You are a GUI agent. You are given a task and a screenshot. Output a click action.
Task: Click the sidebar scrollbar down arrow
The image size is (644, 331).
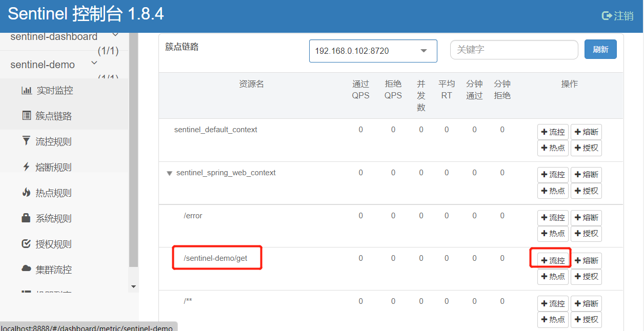[x=134, y=286]
